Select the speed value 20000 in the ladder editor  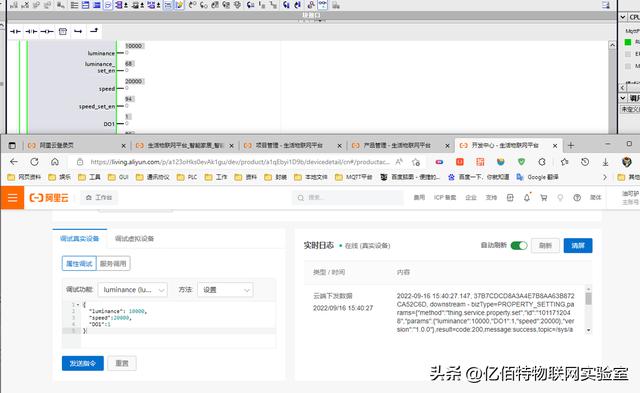coord(134,82)
